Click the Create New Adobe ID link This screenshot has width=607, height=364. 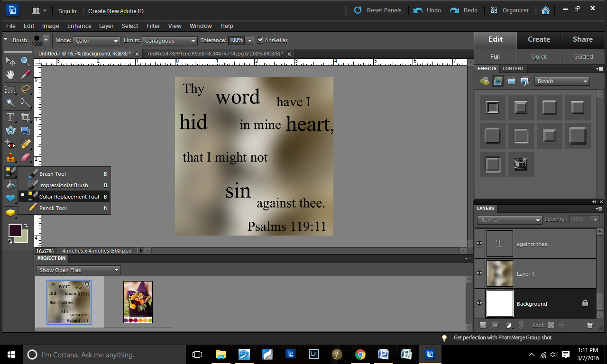pyautogui.click(x=116, y=11)
